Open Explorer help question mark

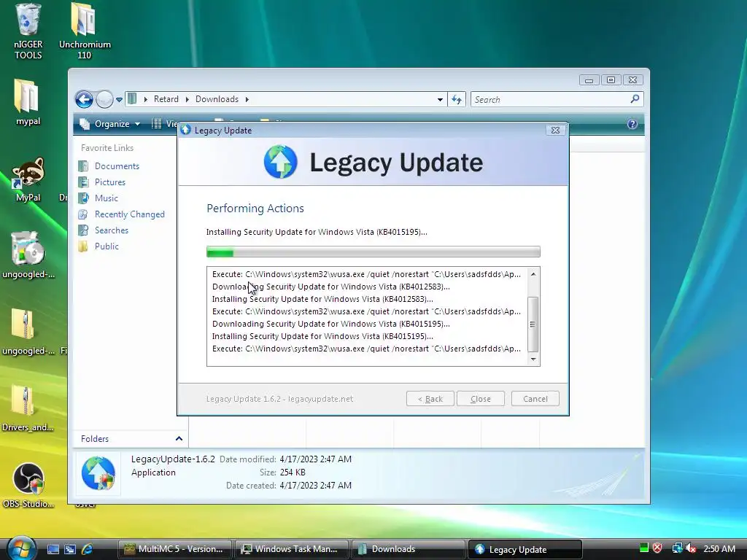[632, 124]
